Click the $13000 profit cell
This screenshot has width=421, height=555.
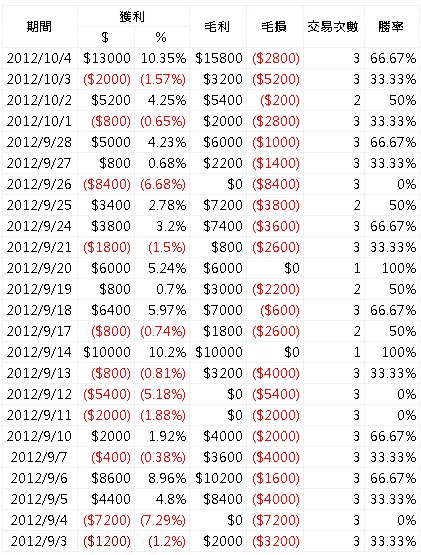point(107,58)
